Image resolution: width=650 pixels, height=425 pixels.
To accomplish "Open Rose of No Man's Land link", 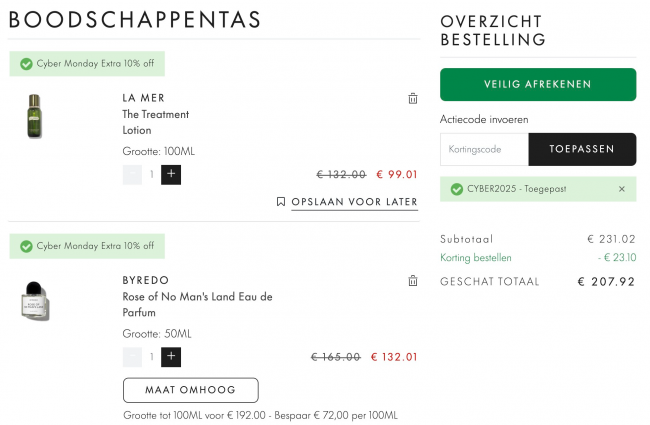I will point(197,305).
